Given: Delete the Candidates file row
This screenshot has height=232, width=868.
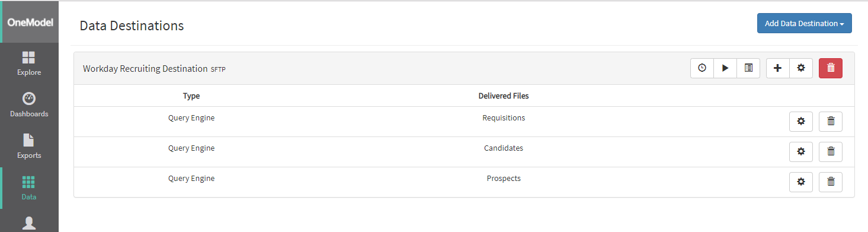Looking at the screenshot, I should (831, 151).
